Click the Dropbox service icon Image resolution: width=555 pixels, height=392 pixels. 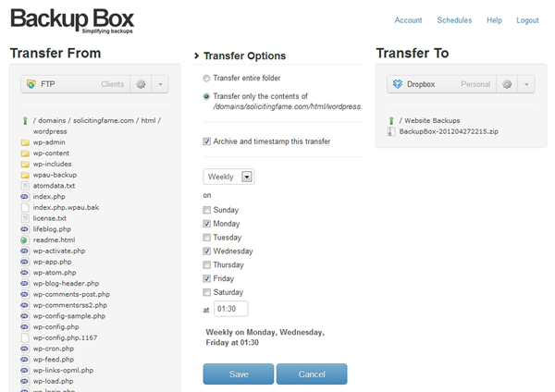click(398, 84)
